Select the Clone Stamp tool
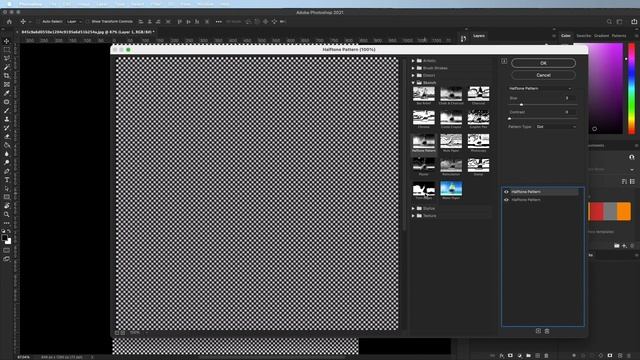The height and width of the screenshot is (360, 640). click(7, 119)
